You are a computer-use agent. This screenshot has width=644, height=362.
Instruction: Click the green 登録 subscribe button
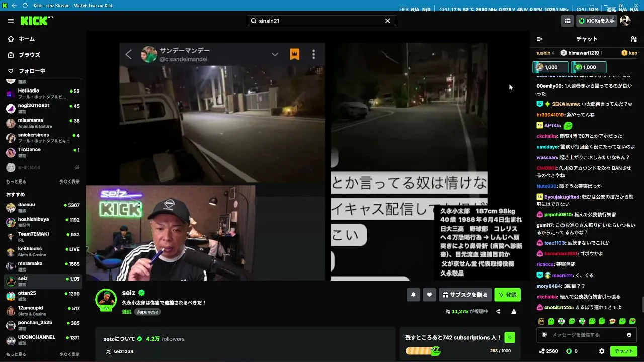pyautogui.click(x=507, y=295)
